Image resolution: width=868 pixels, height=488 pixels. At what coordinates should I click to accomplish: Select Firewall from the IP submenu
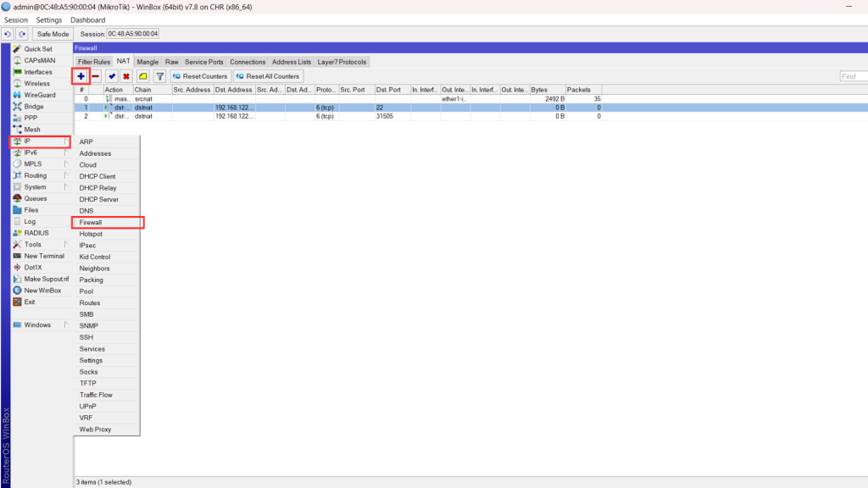(91, 222)
